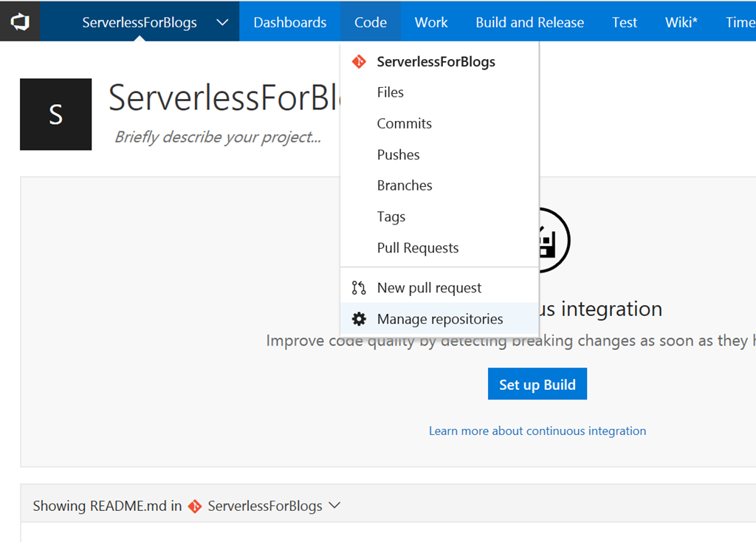756x542 pixels.
Task: Open the Wiki hub
Action: pyautogui.click(x=680, y=22)
